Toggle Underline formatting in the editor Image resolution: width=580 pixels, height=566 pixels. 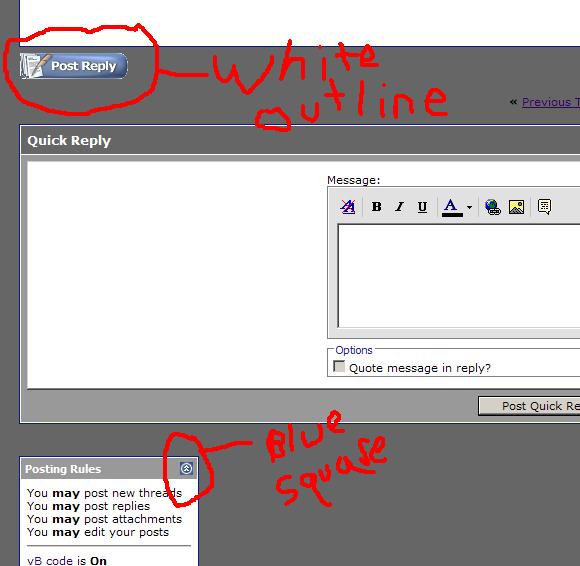pos(422,206)
